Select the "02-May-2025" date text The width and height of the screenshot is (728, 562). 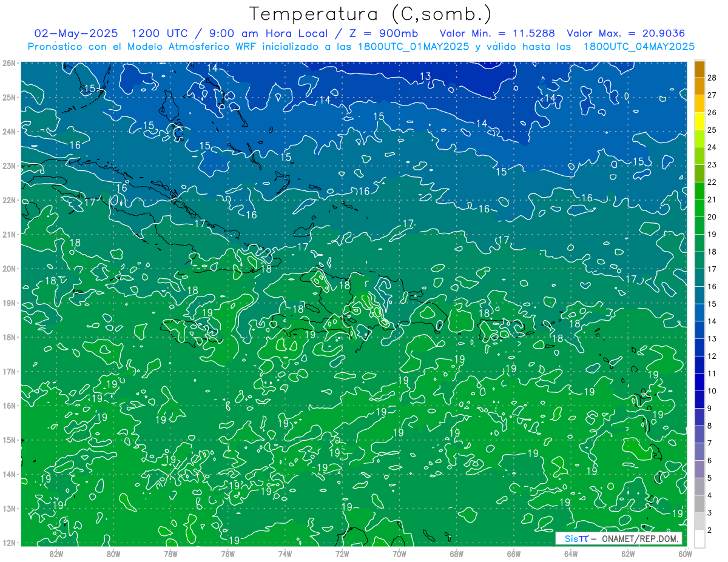[x=76, y=33]
